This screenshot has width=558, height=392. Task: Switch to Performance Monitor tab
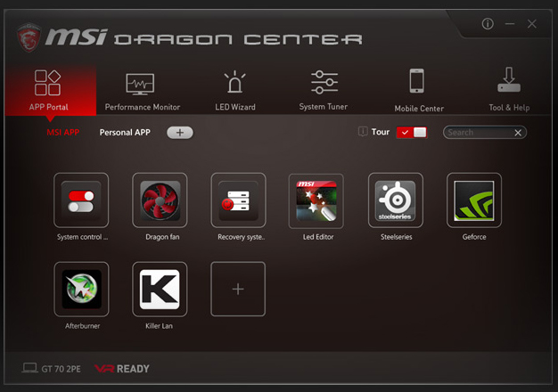coord(142,92)
